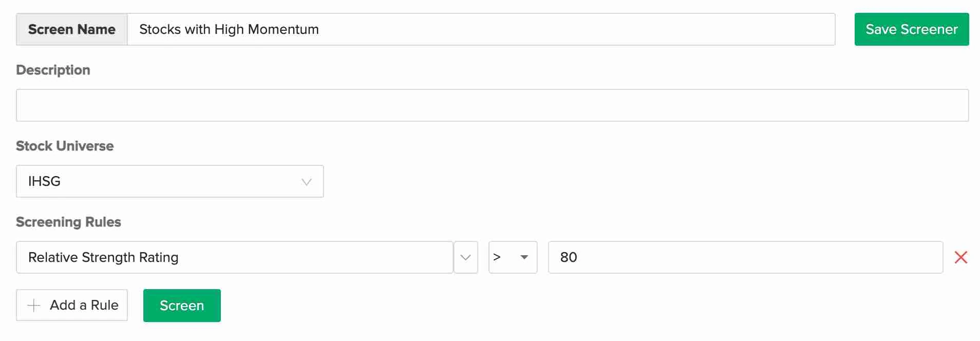Run the screen with the green Screen button
This screenshot has width=980, height=341.
point(182,306)
